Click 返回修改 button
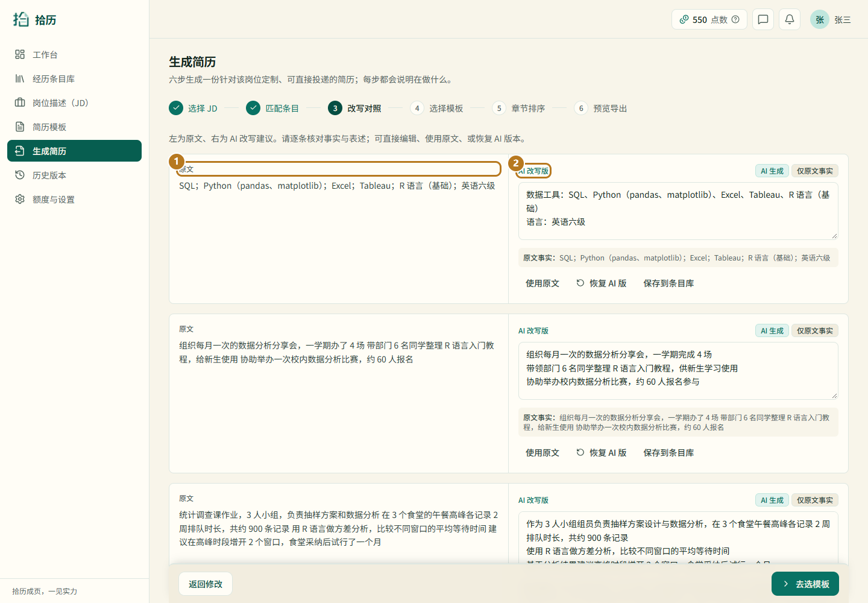 coord(206,584)
